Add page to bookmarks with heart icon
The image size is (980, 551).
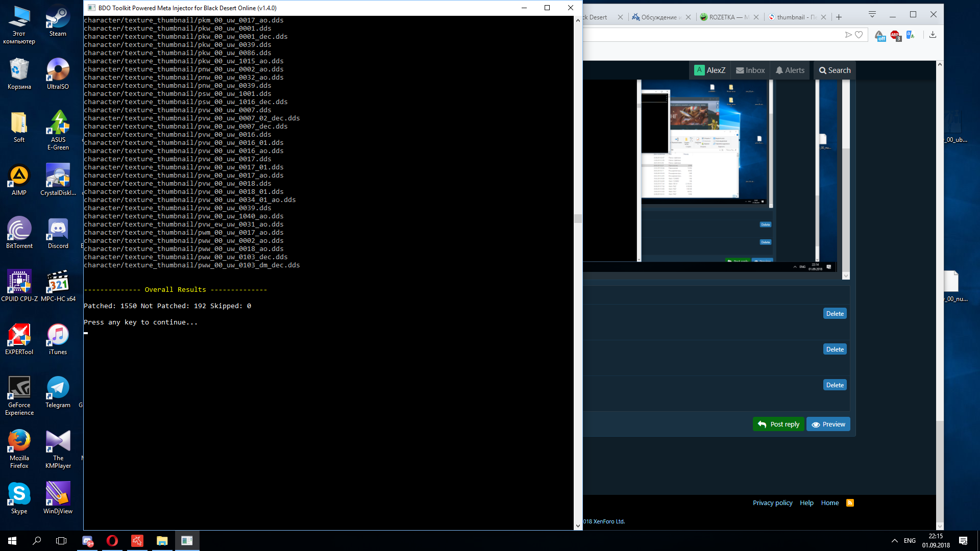(x=859, y=35)
